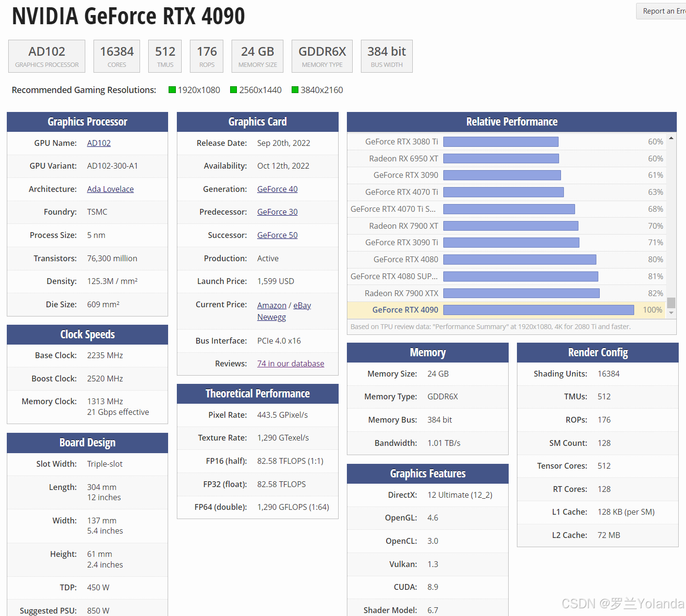The image size is (686, 616).
Task: Click the scroll up arrow in Relative Performance
Action: pyautogui.click(x=671, y=138)
